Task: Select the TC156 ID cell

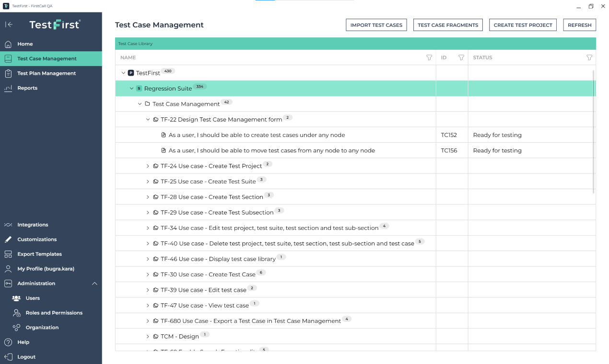Action: click(x=452, y=150)
